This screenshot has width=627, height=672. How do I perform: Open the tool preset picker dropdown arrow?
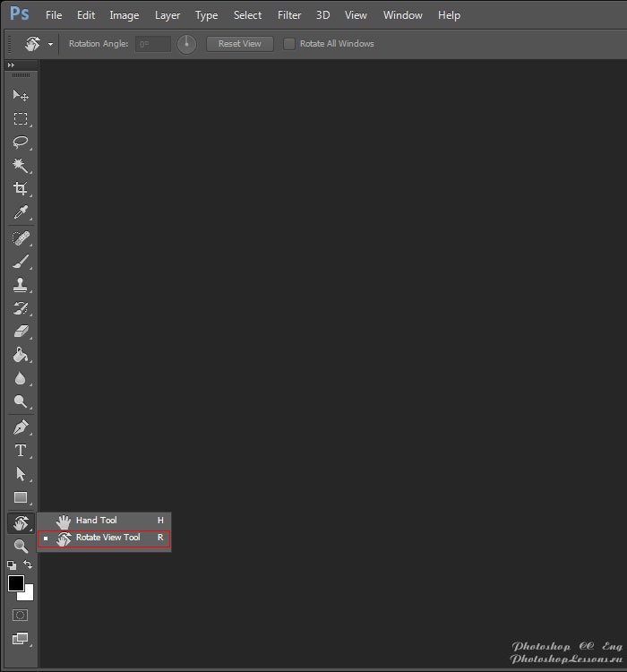(50, 44)
